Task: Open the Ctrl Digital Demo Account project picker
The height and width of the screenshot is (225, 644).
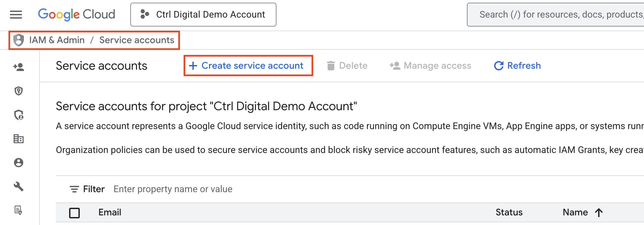Action: pyautogui.click(x=203, y=15)
